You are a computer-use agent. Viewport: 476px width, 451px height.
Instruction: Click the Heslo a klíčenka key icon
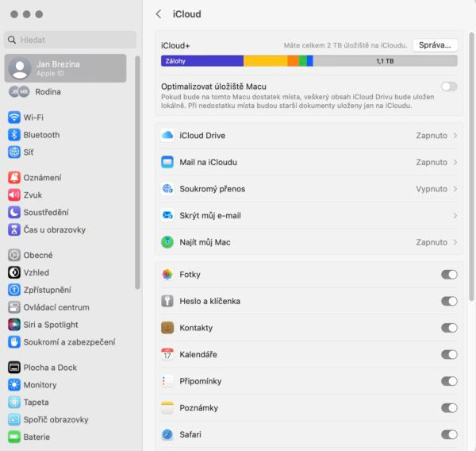[167, 301]
